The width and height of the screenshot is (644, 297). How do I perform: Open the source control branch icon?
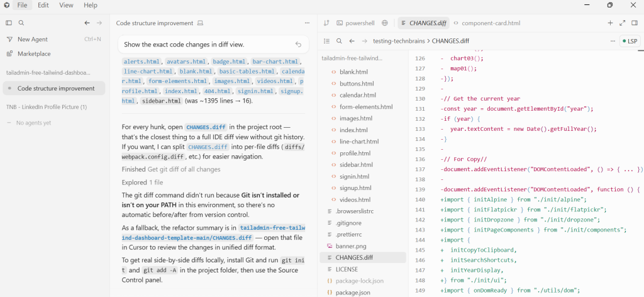(326, 23)
